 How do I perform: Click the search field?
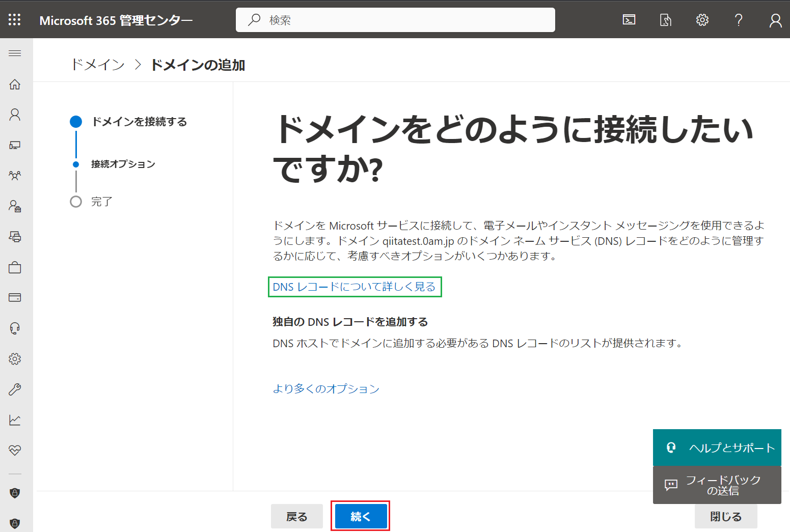click(x=395, y=20)
